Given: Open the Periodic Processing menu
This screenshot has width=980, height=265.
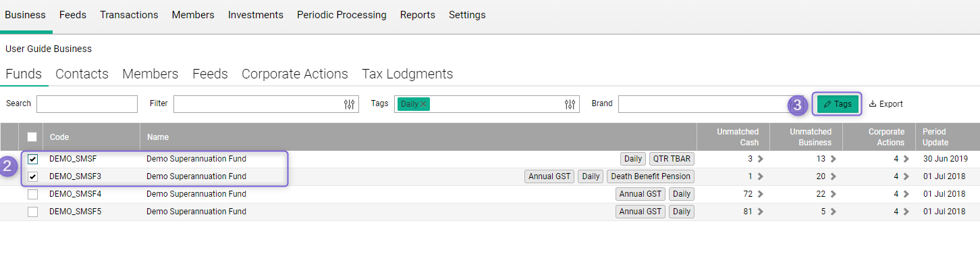Looking at the screenshot, I should pyautogui.click(x=342, y=15).
